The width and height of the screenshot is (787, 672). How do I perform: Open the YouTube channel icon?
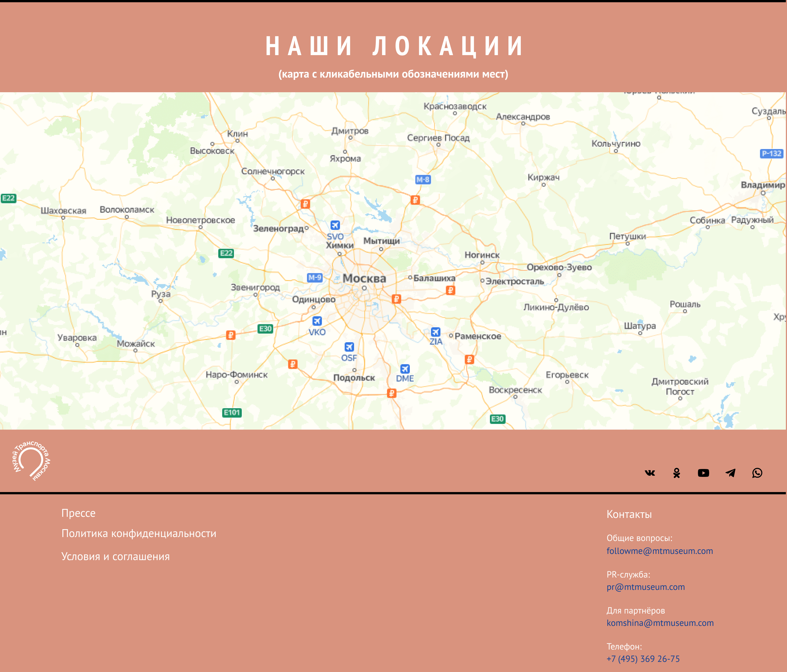point(703,473)
